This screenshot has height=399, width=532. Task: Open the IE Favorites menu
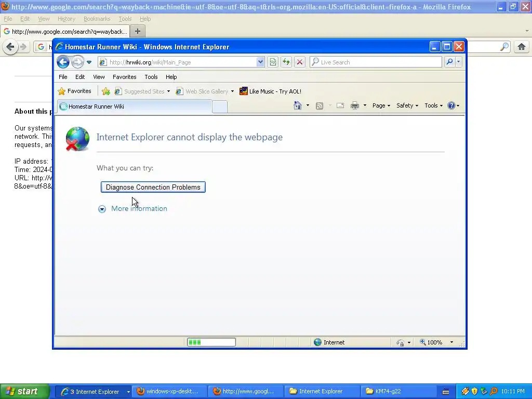pyautogui.click(x=125, y=77)
